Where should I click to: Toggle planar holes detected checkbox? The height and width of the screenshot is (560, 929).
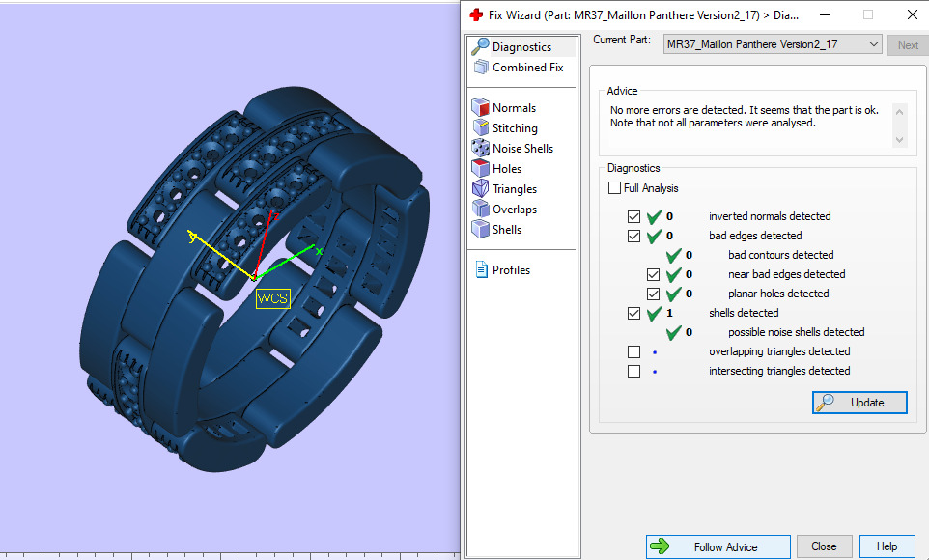click(653, 294)
